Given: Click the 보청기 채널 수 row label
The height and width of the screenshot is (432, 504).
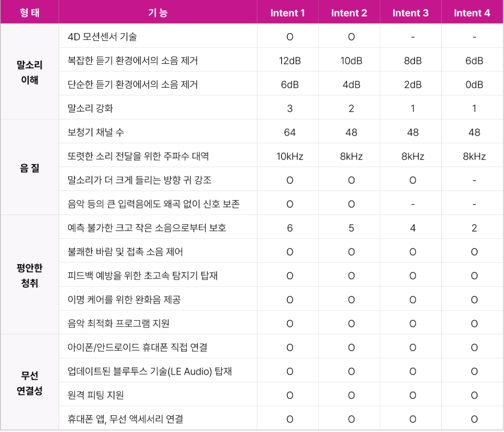Looking at the screenshot, I should [x=96, y=132].
